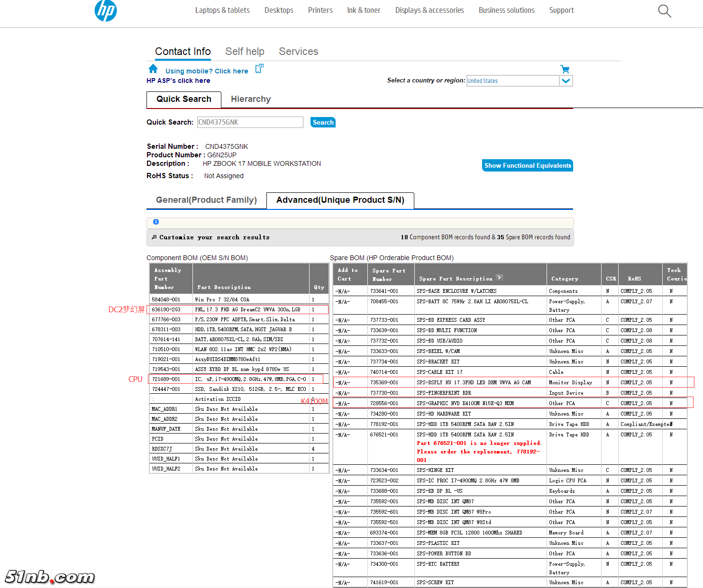
Task: Click the Using mobile? Click here link
Action: click(x=207, y=71)
